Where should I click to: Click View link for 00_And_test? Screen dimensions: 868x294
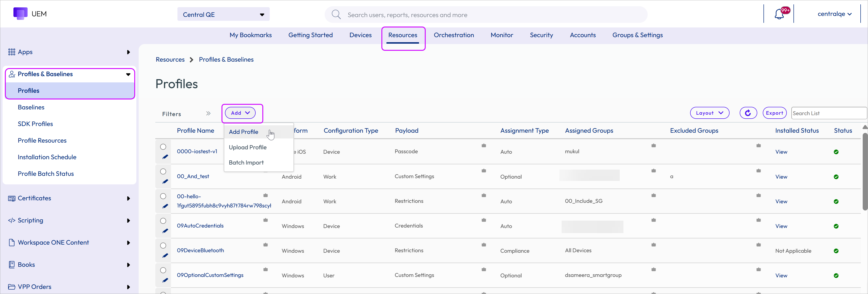[x=781, y=177]
